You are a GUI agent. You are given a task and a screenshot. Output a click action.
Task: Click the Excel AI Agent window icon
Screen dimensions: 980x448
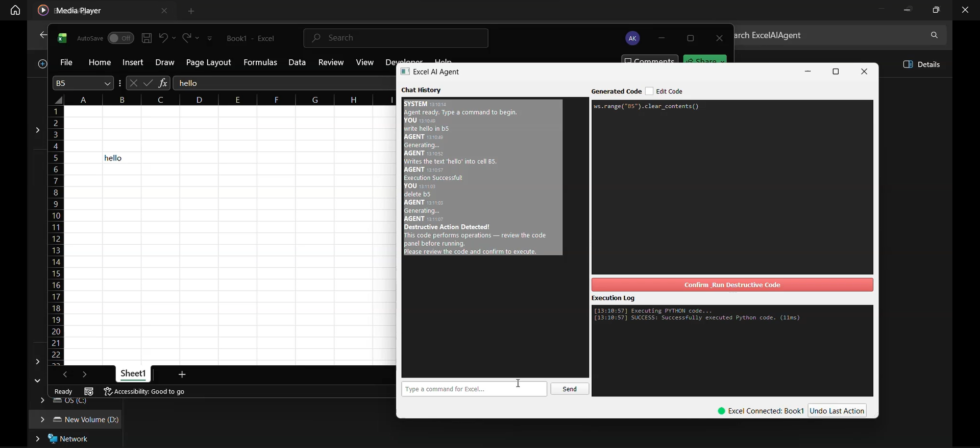405,72
